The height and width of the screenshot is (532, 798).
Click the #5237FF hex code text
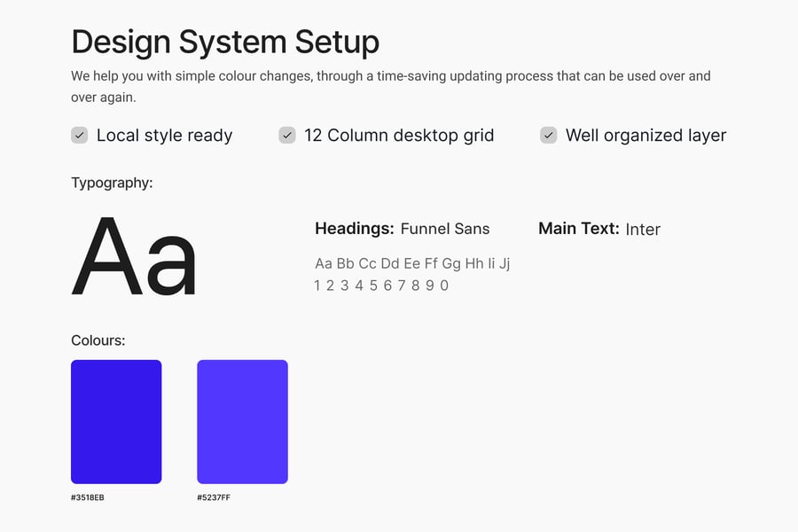[214, 497]
